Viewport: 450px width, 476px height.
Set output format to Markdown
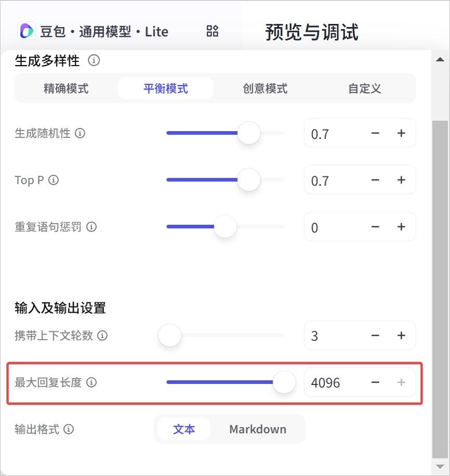258,429
